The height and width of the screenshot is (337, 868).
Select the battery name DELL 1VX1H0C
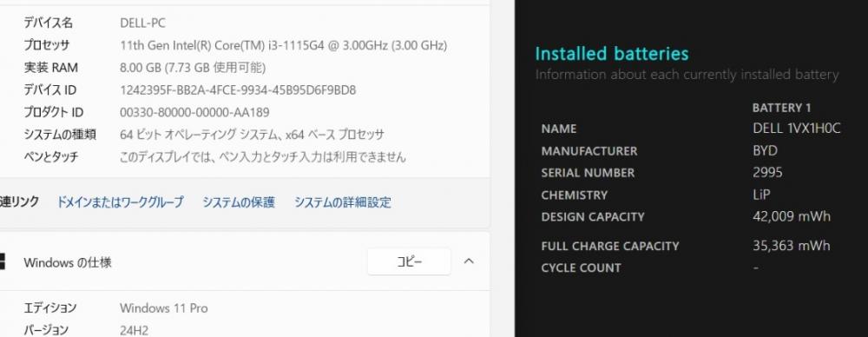[x=797, y=129]
